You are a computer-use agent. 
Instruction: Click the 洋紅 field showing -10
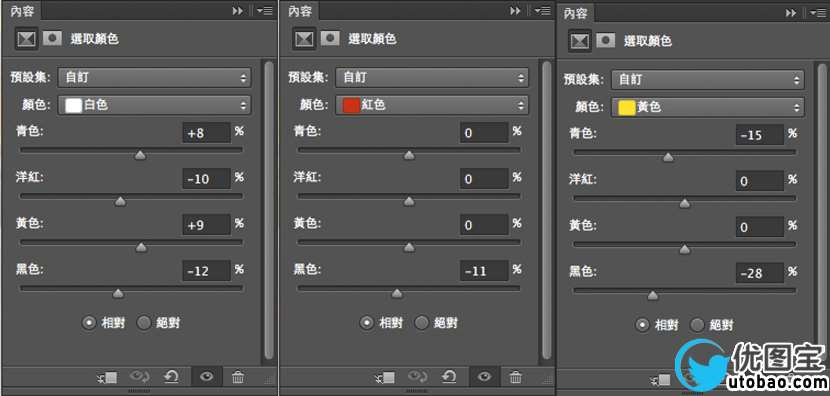click(206, 179)
